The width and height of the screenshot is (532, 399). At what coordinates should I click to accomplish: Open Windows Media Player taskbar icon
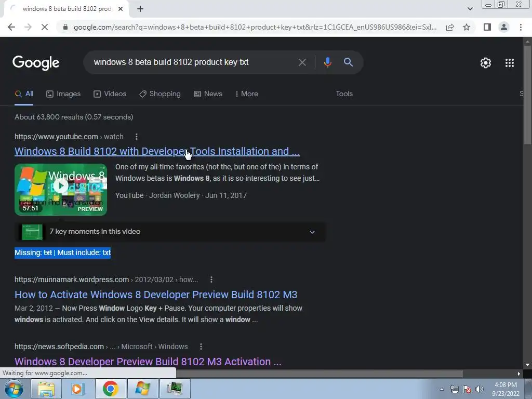[x=77, y=389]
